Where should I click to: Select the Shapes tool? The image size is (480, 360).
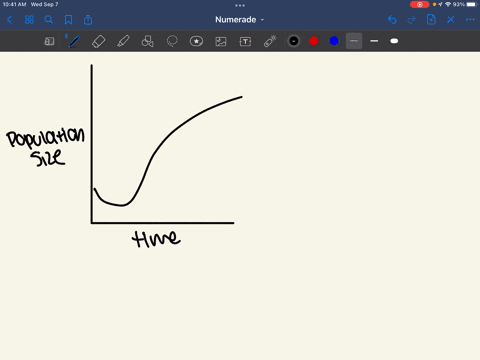pos(147,41)
